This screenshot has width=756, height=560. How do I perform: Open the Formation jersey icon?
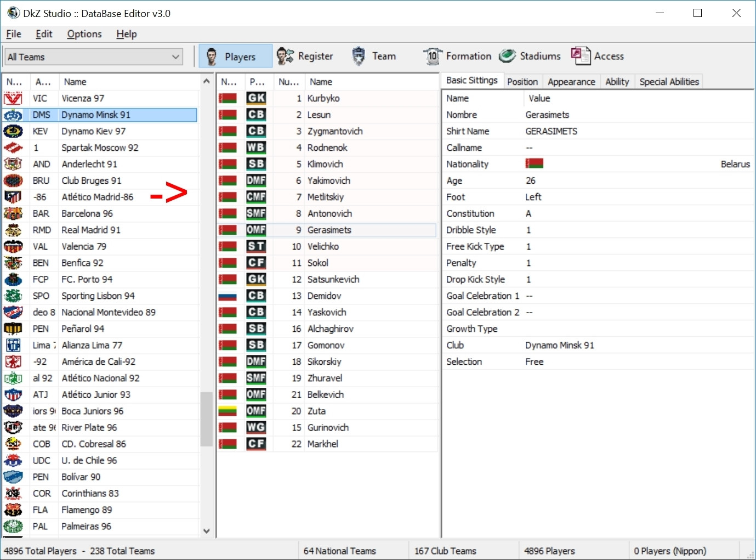[433, 56]
